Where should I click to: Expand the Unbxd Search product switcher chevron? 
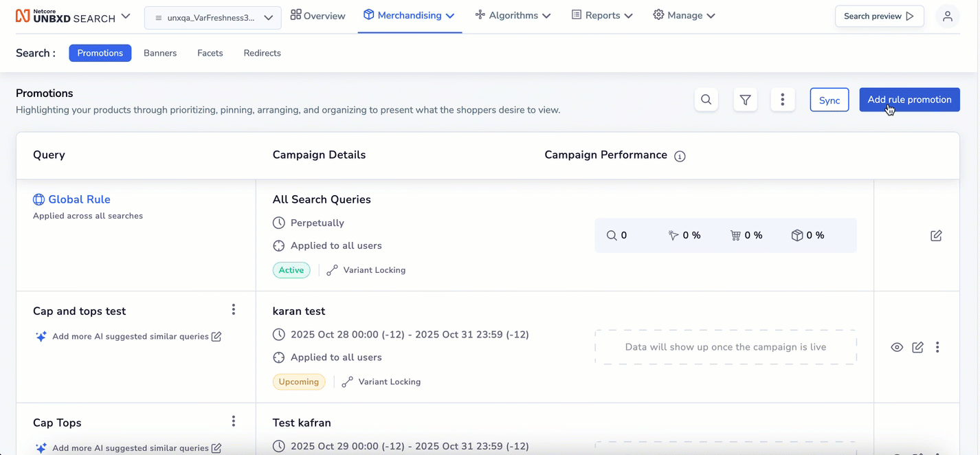coord(126,16)
